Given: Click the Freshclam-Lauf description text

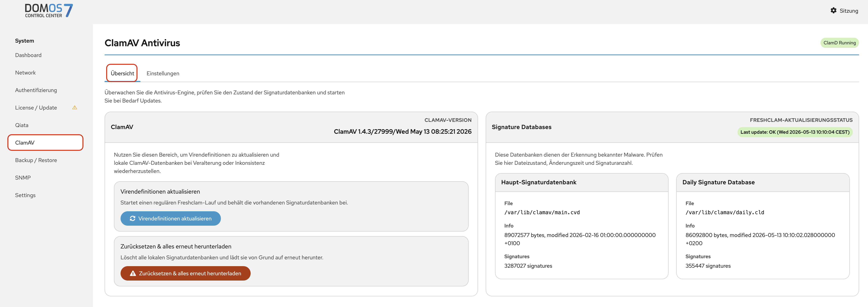Looking at the screenshot, I should [234, 203].
